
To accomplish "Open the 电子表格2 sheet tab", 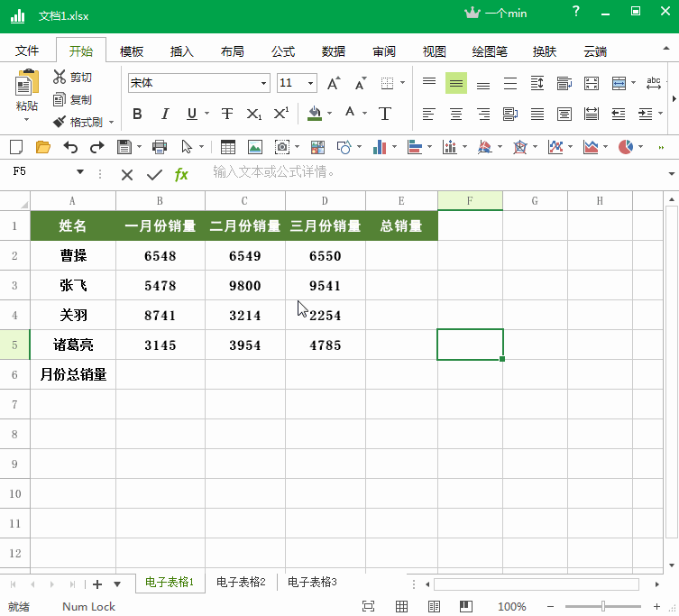I will coord(241,582).
